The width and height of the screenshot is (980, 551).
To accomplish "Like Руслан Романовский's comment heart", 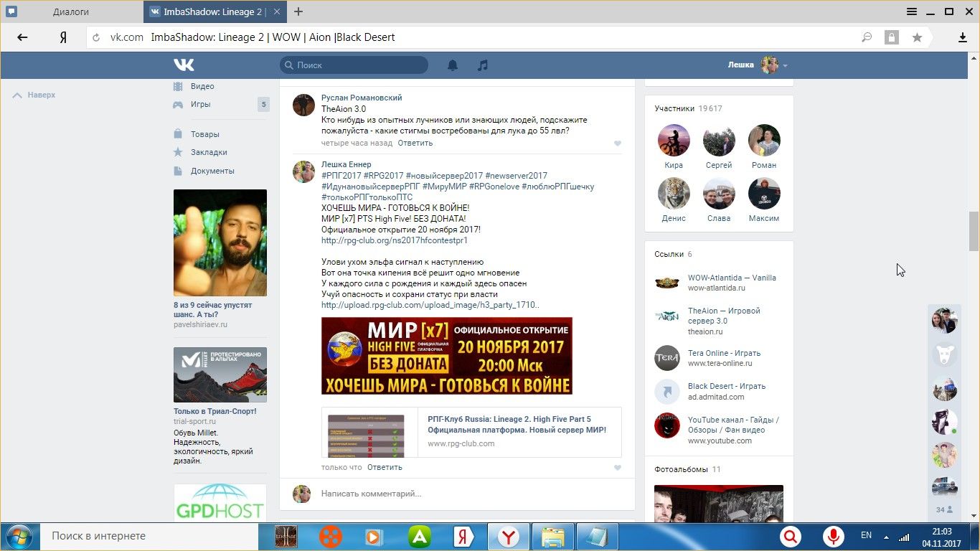I will click(x=617, y=143).
